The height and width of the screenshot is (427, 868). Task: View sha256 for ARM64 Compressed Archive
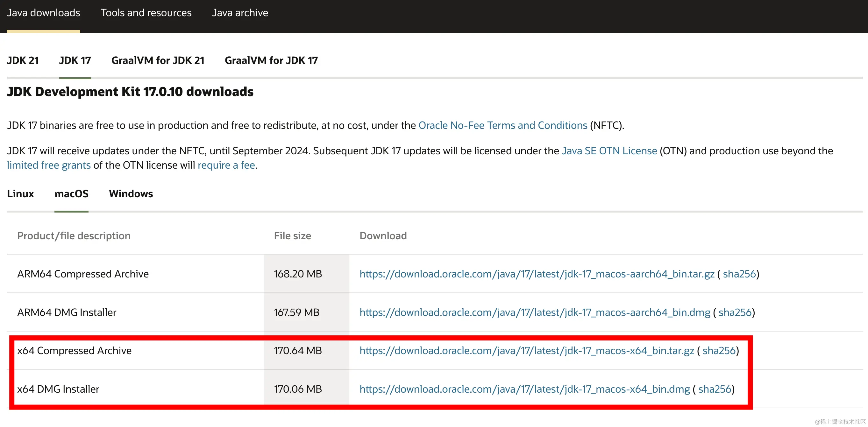739,274
